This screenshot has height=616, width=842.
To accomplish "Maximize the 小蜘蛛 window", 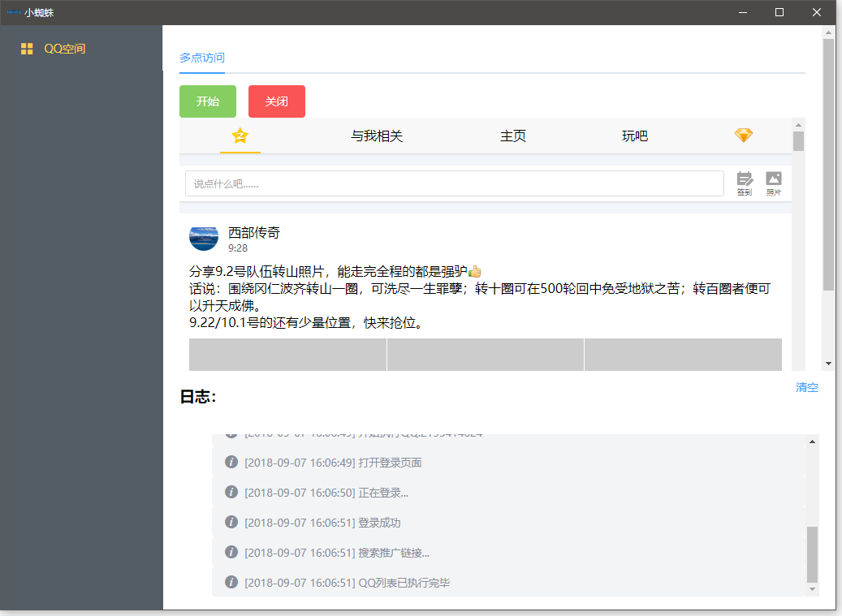I will coord(779,12).
